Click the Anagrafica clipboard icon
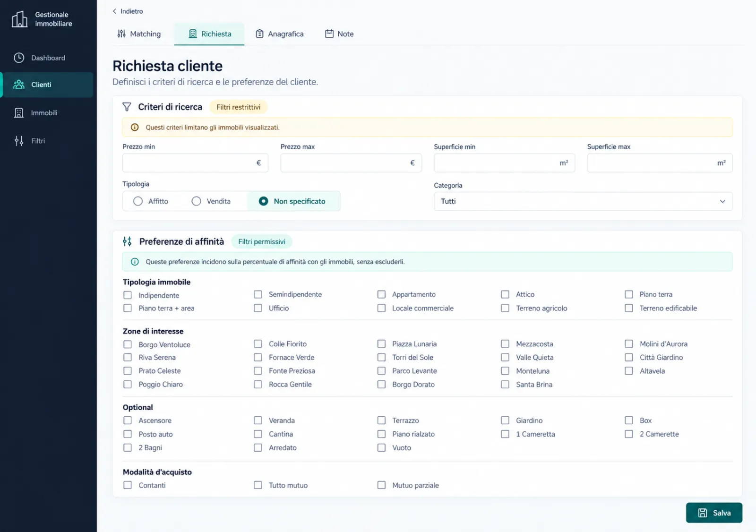 259,34
